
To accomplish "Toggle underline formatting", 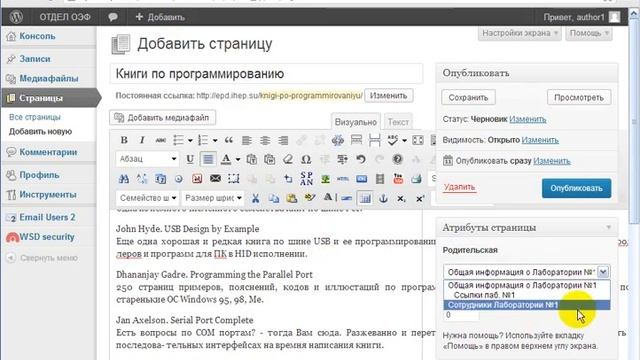I will (190, 159).
